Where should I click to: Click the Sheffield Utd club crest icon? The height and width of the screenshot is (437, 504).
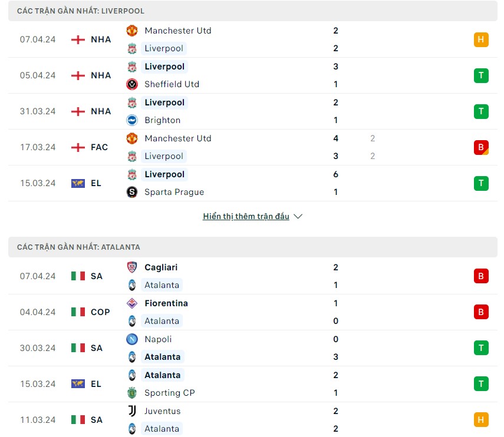click(132, 84)
